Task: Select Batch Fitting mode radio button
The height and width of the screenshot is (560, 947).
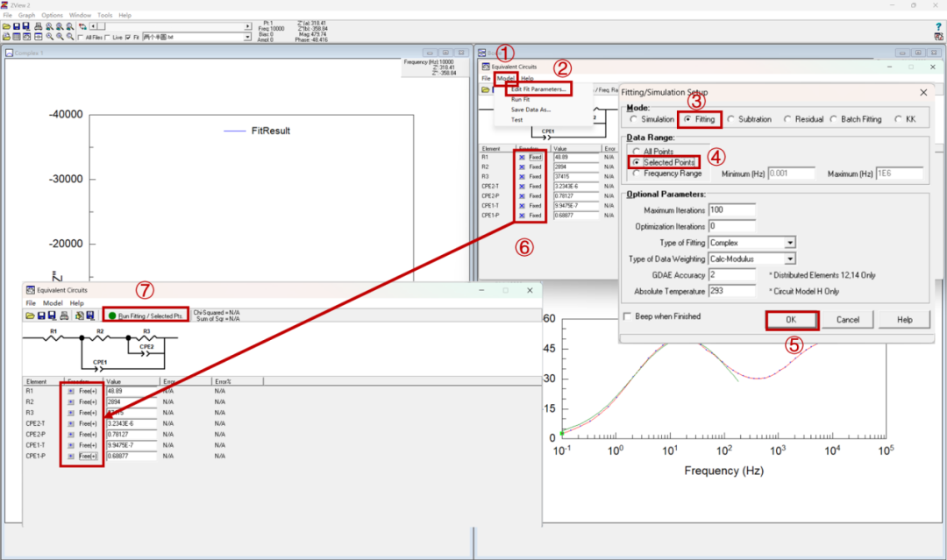Action: 834,119
